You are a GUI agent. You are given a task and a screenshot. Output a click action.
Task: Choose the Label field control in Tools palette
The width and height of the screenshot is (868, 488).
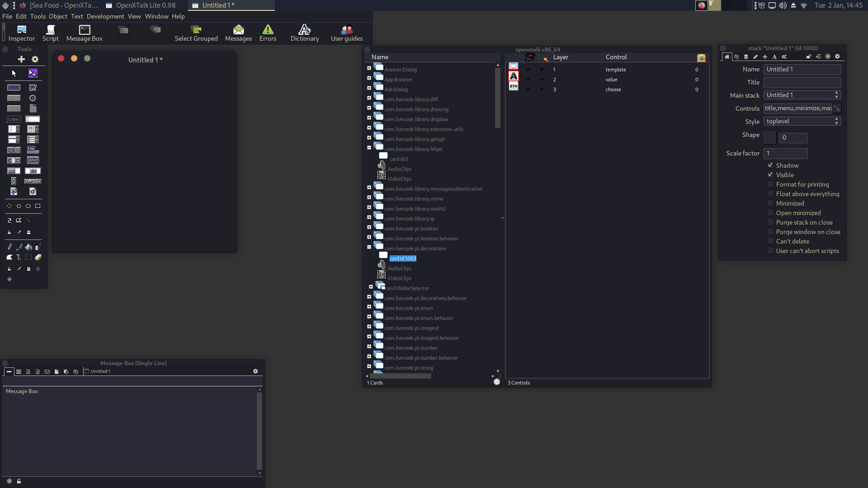pos(14,119)
